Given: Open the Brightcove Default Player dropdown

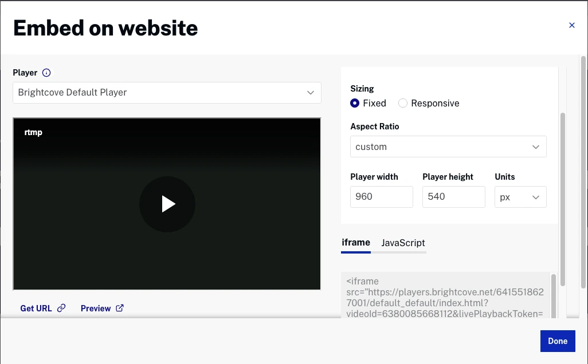Looking at the screenshot, I should [x=167, y=92].
